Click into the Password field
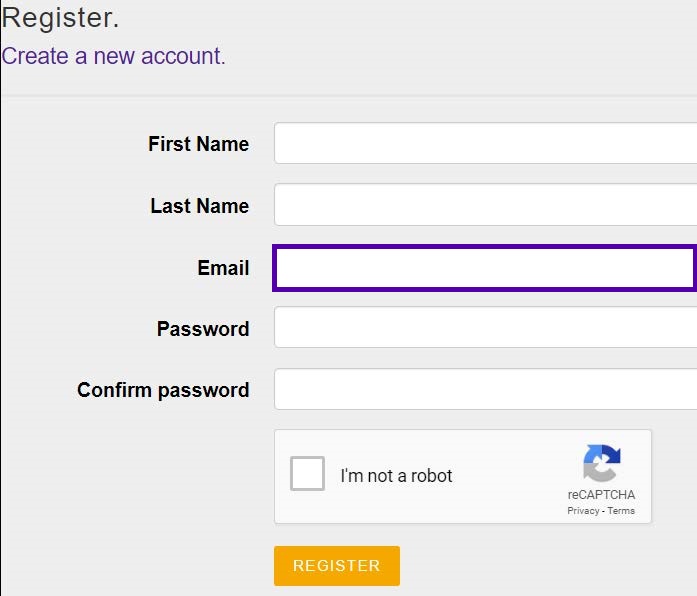697x596 pixels. [x=485, y=327]
